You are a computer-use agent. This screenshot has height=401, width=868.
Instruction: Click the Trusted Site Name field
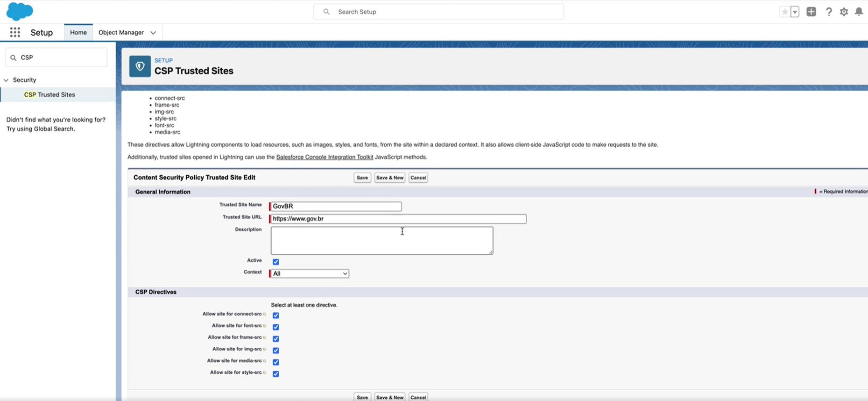[x=336, y=206]
